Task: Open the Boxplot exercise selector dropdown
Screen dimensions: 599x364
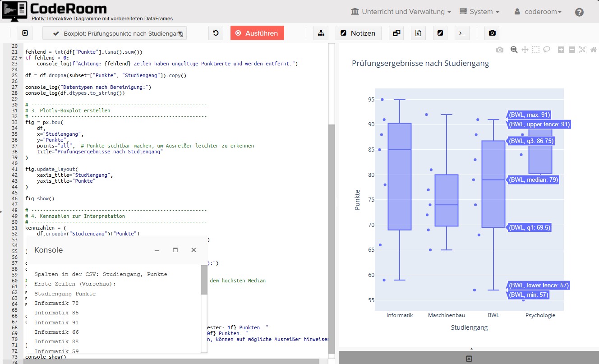Action: click(x=115, y=33)
